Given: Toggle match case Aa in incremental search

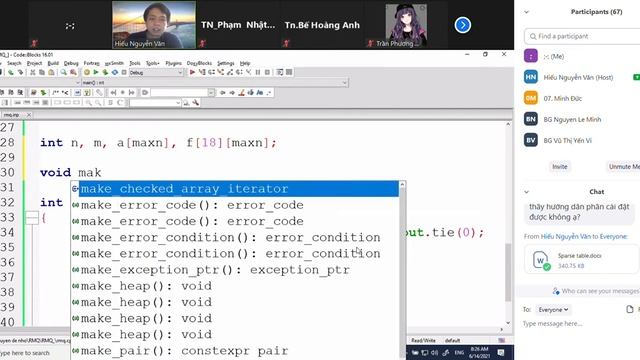Looking at the screenshot, I should coord(260,93).
